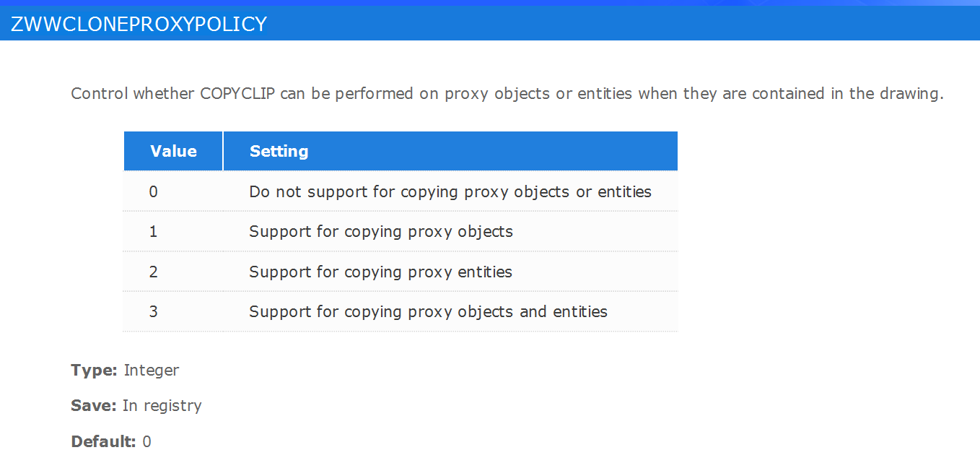Click the COPYCLIP word in description
The image size is (980, 476).
click(x=237, y=93)
